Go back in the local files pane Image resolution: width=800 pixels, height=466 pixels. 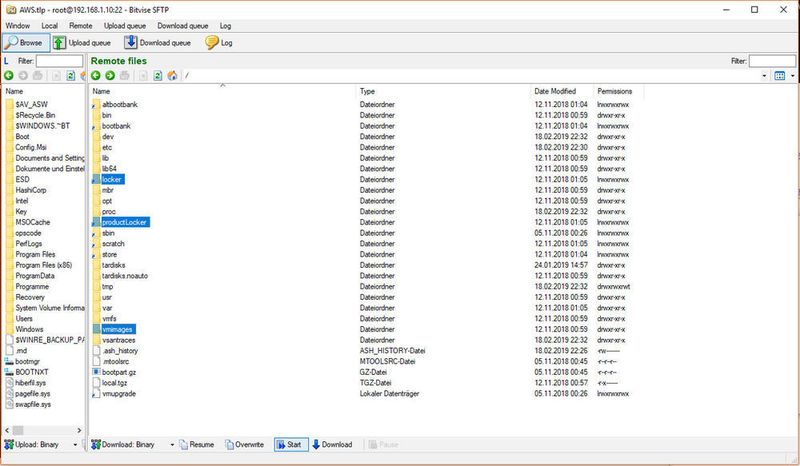tap(9, 76)
